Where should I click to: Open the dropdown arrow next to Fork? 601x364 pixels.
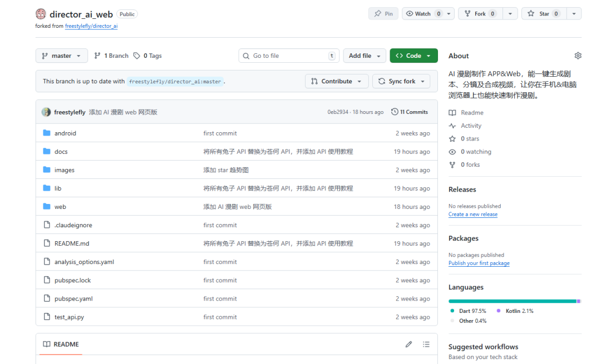pyautogui.click(x=510, y=14)
